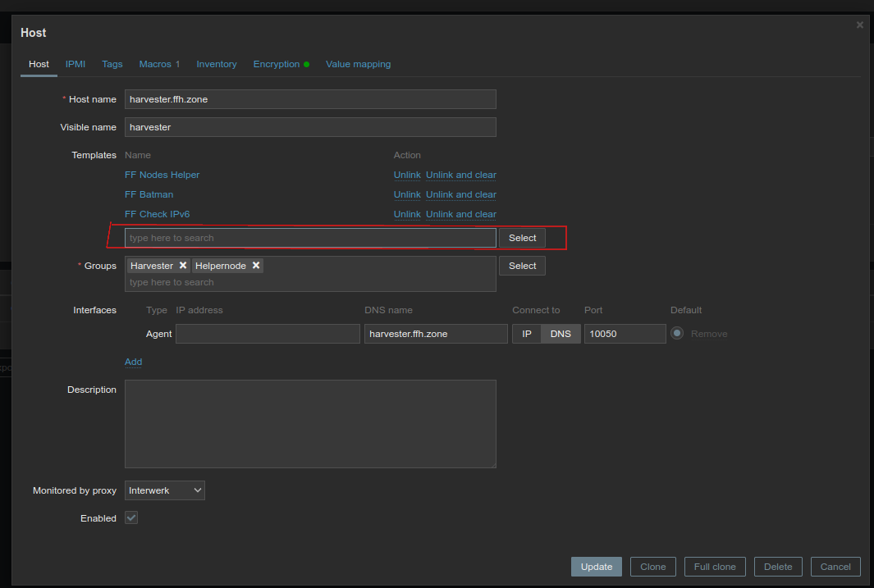Open the Monitored by proxy dropdown
874x588 pixels.
click(x=165, y=490)
